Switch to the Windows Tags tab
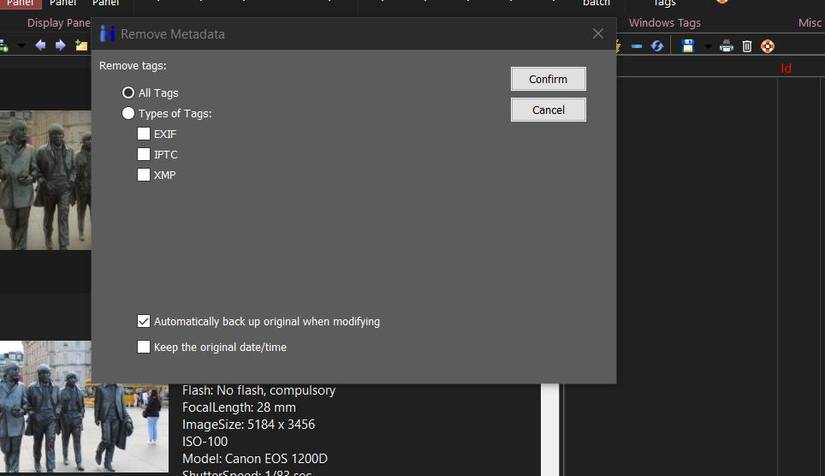Image resolution: width=825 pixels, height=476 pixels. (x=665, y=23)
